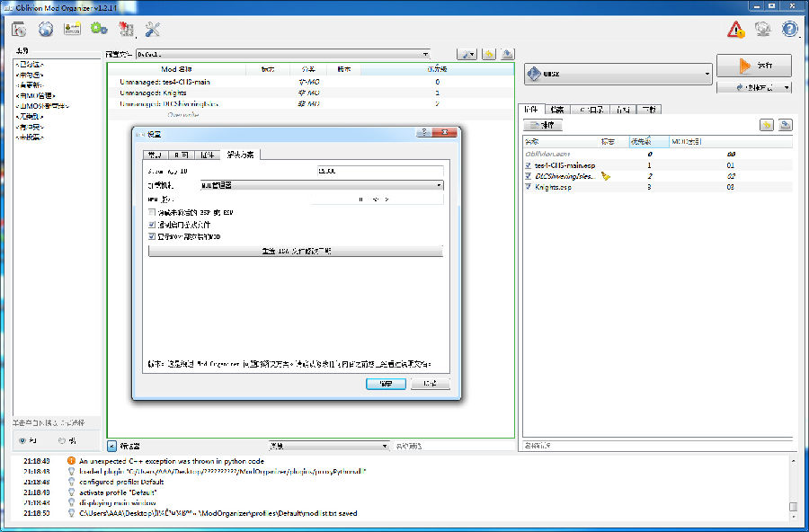Open the OBSE executable selector dropdown
Screen dimensions: 809x532
click(618, 74)
